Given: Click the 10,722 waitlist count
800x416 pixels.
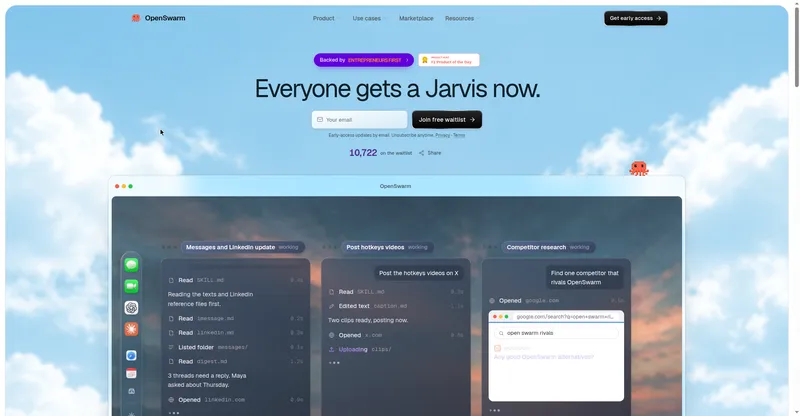Looking at the screenshot, I should [363, 153].
